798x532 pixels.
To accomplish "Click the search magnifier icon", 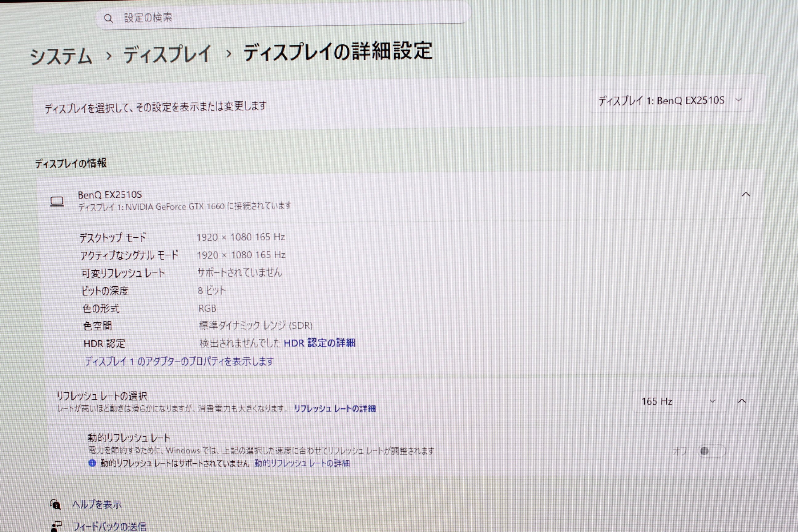I will (x=108, y=18).
